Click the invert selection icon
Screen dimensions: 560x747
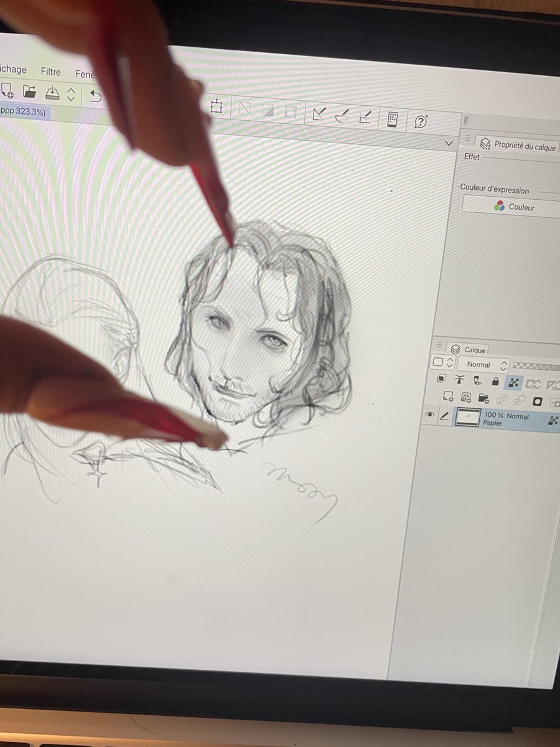(x=268, y=111)
